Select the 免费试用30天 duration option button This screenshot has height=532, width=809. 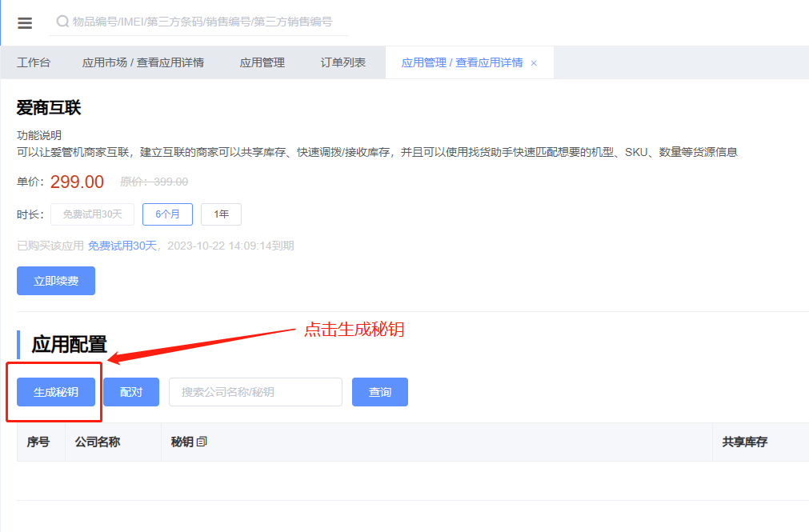(92, 214)
